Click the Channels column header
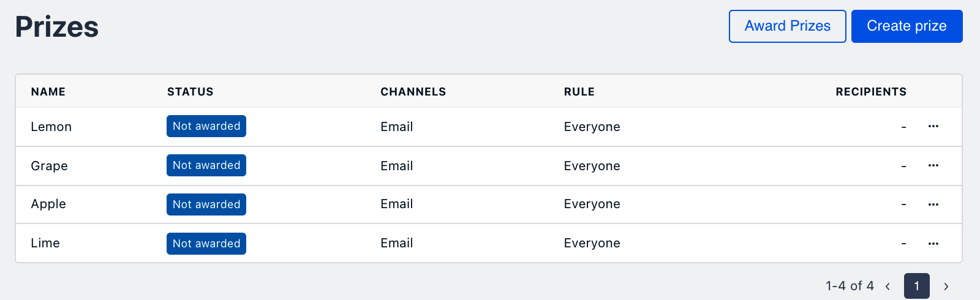The height and width of the screenshot is (300, 980). [413, 92]
